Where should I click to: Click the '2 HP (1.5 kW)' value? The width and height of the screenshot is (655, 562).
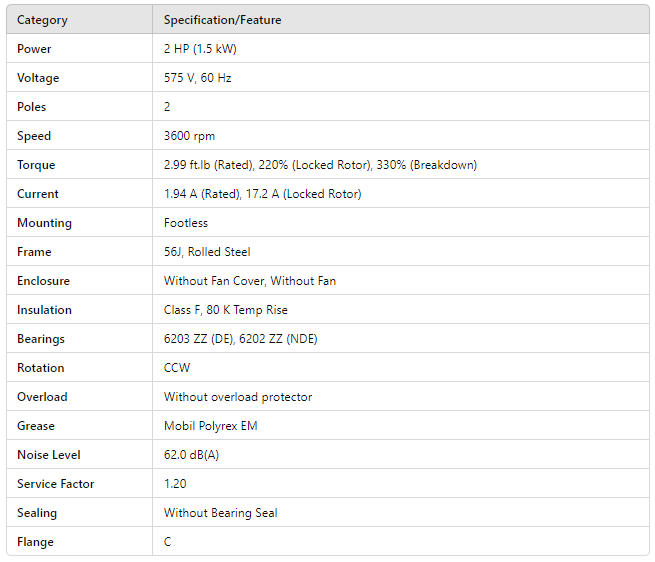[200, 49]
